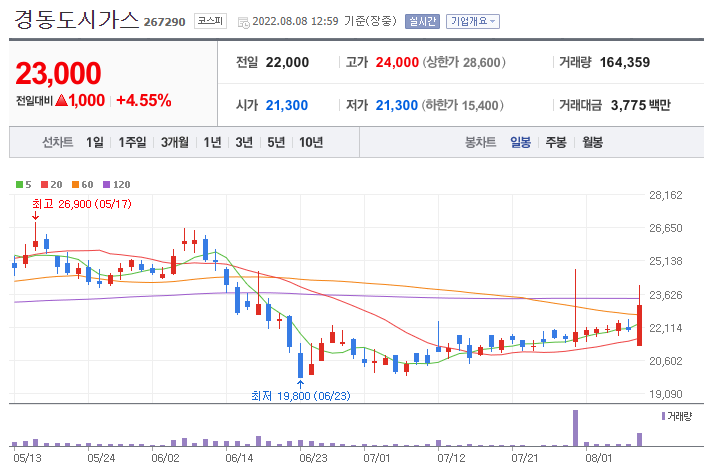
Task: Open the 기업개요 dropdown
Action: pyautogui.click(x=473, y=21)
